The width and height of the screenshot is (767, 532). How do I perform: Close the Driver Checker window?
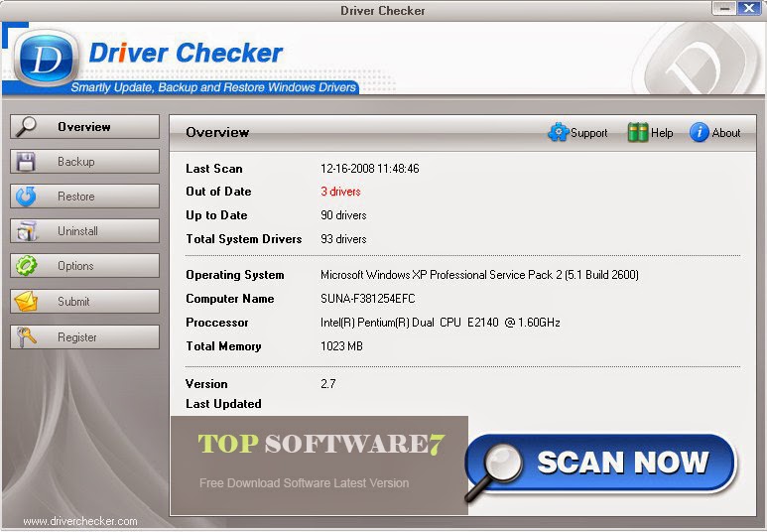[x=749, y=8]
